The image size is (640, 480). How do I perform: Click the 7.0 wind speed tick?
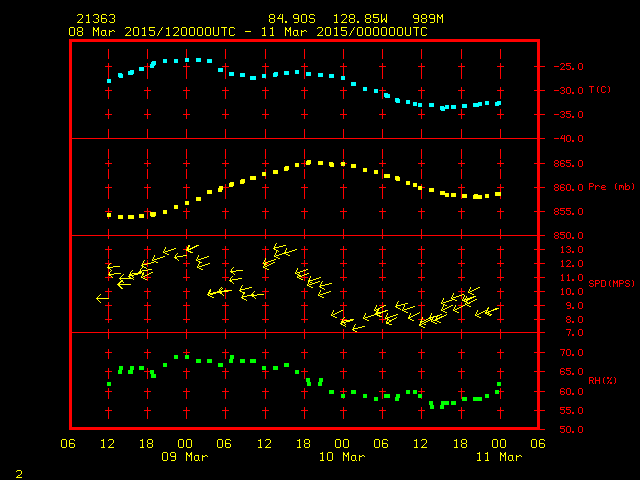pos(574,333)
